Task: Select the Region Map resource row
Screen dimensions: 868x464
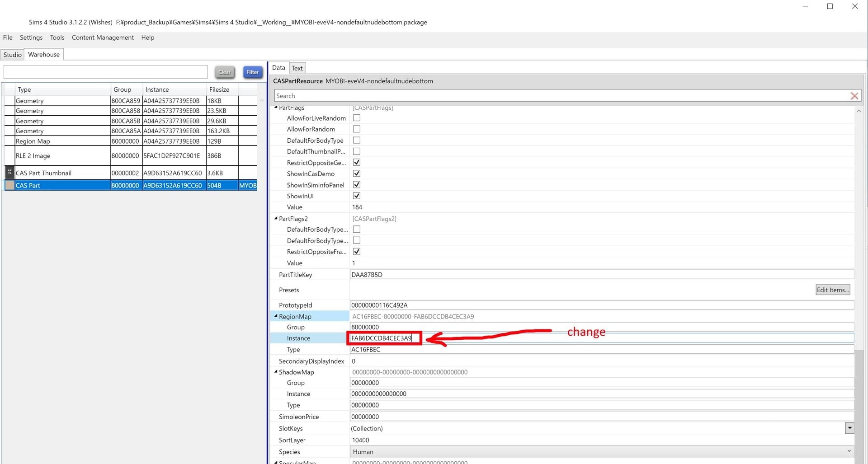Action: click(131, 141)
